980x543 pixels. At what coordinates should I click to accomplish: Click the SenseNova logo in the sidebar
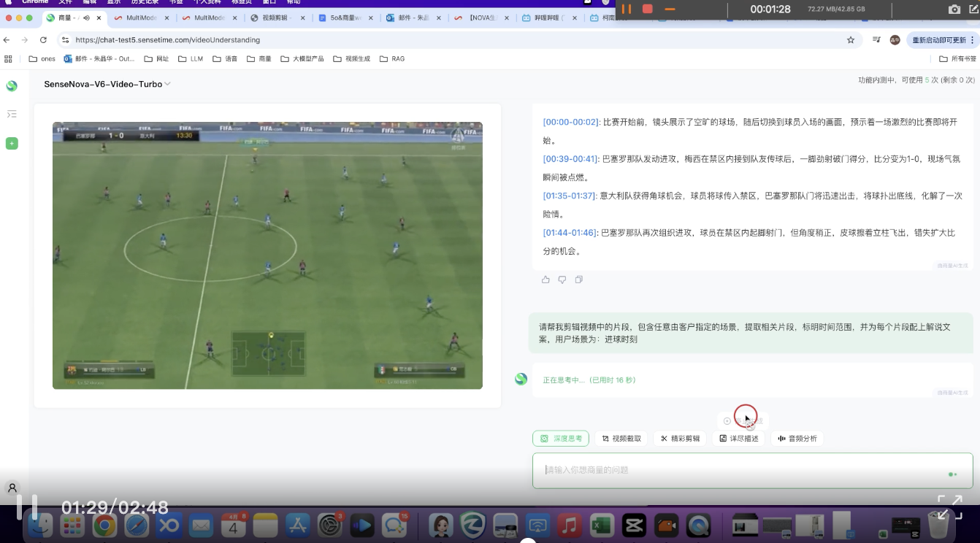coord(12,86)
